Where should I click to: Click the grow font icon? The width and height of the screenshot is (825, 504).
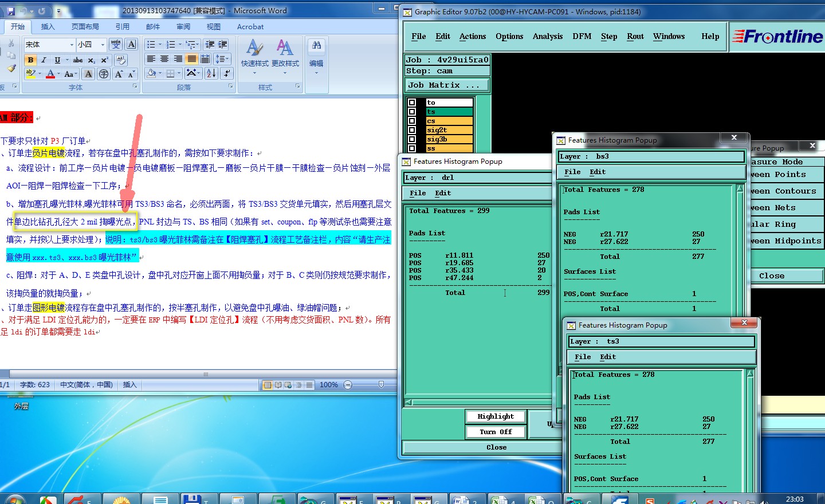click(x=119, y=74)
